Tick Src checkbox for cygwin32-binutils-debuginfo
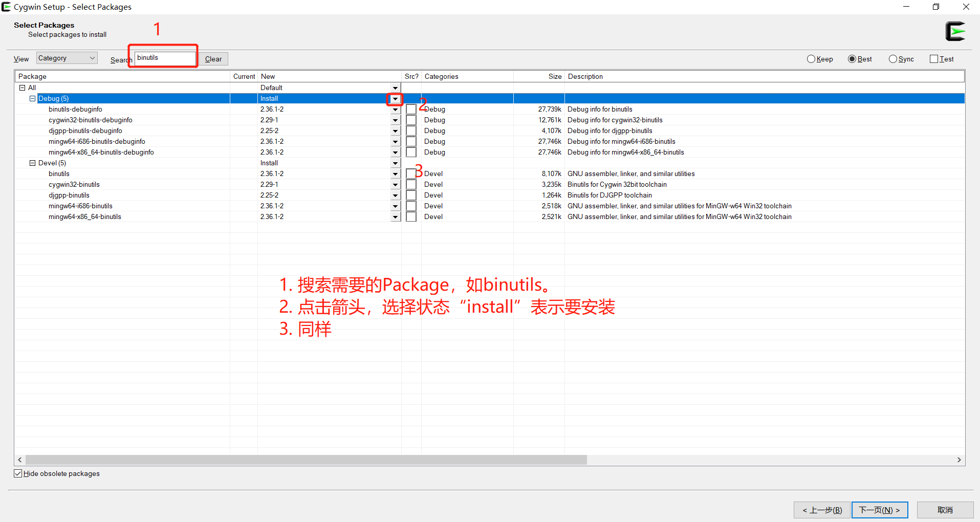980x522 pixels. [x=411, y=120]
